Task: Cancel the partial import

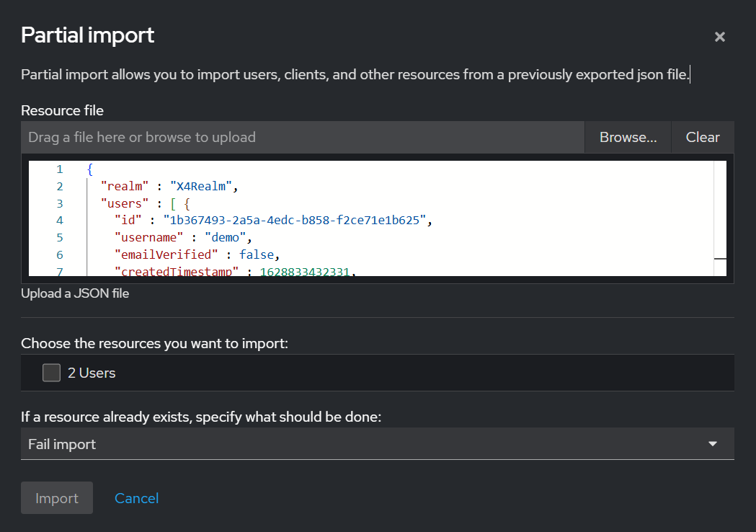Action: click(x=136, y=498)
